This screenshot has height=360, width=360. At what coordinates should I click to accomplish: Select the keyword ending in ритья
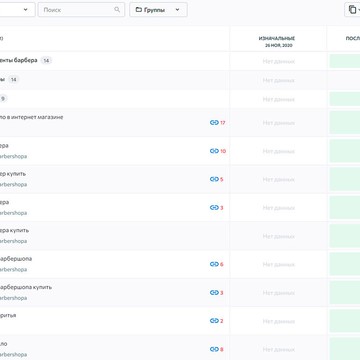click(x=8, y=315)
